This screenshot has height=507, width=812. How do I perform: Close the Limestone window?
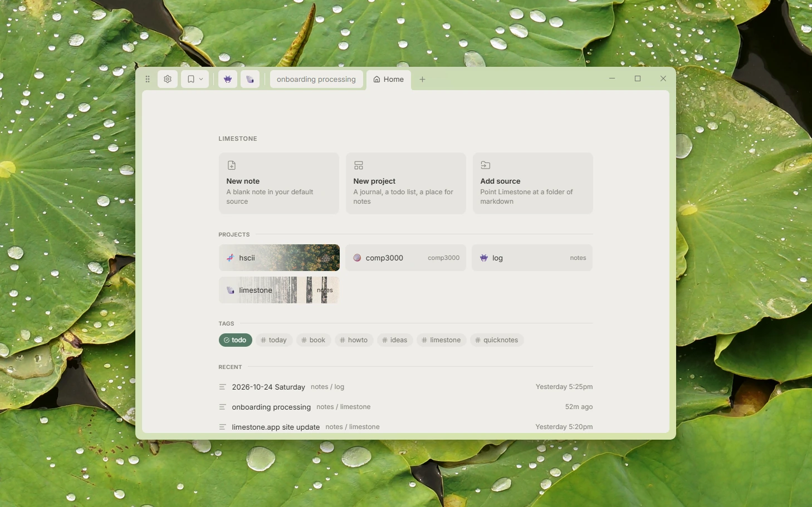[x=663, y=78]
